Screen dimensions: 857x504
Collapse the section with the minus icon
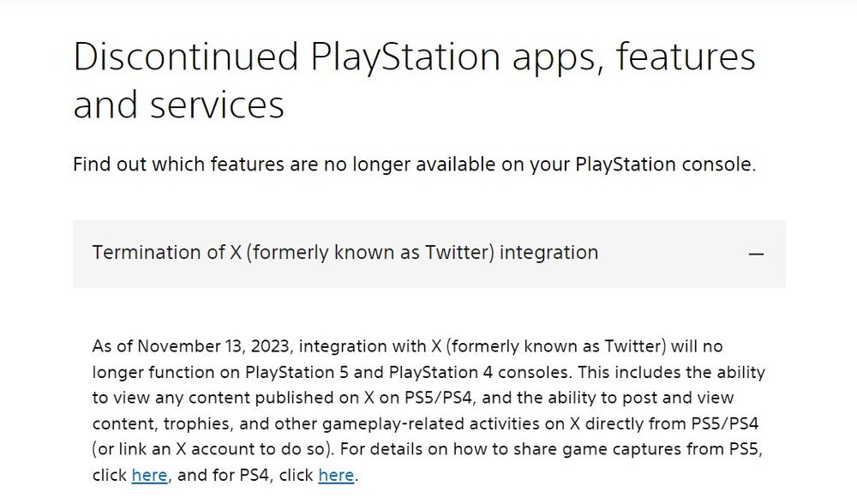[756, 254]
